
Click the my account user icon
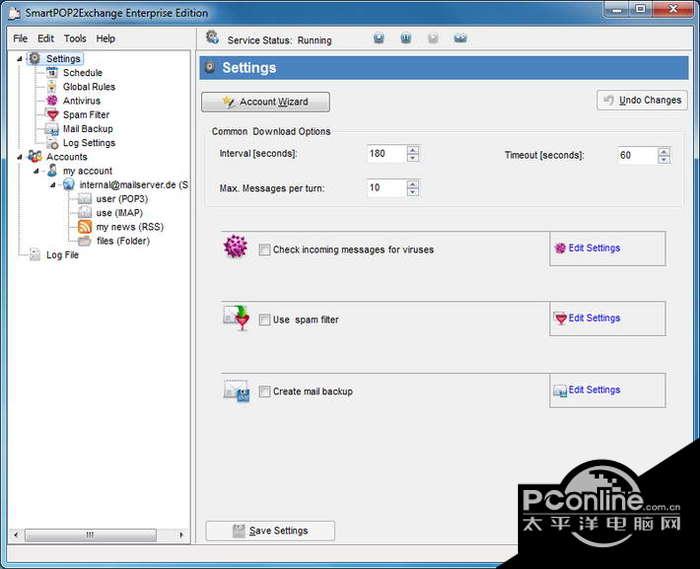point(52,170)
